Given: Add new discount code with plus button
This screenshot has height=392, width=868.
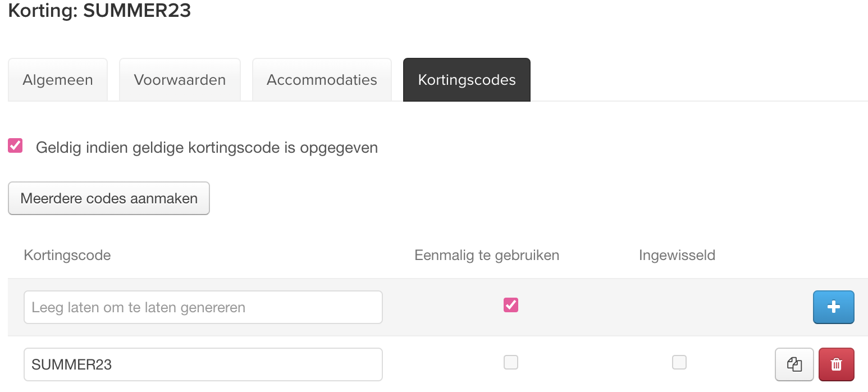Looking at the screenshot, I should point(833,307).
